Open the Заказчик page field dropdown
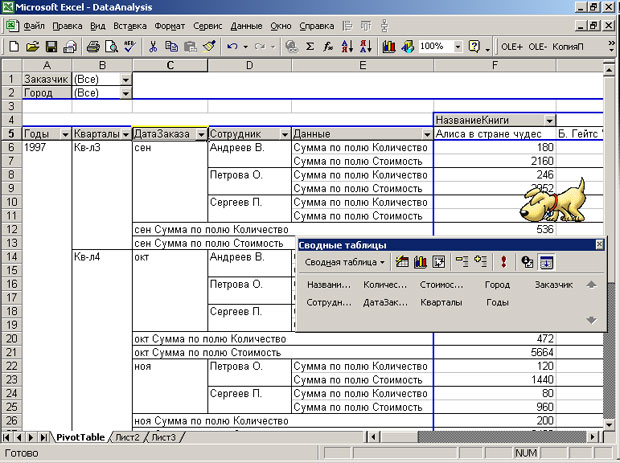Viewport: 620px width, 463px height. coord(125,79)
